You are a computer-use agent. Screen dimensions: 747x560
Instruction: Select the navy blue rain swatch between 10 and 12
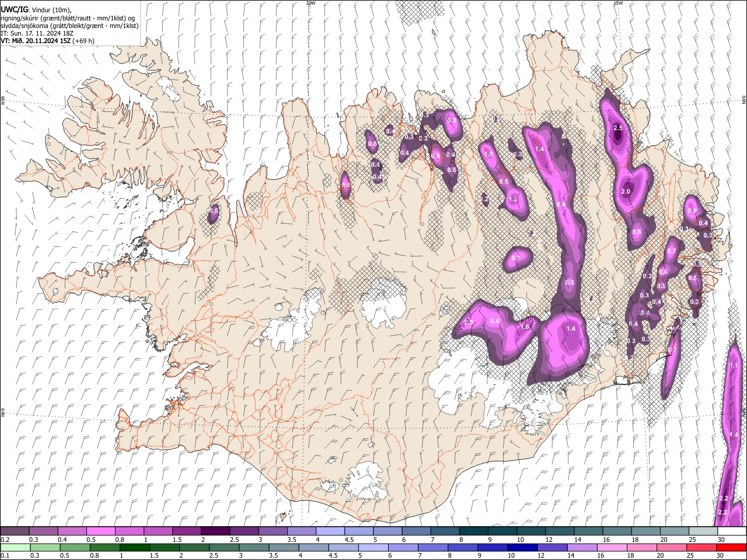(x=522, y=547)
